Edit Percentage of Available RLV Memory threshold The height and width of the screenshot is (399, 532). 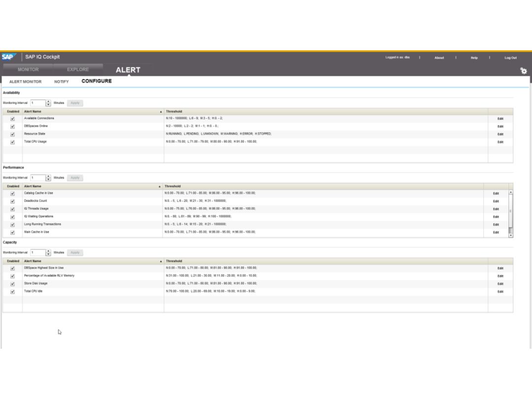pos(500,276)
